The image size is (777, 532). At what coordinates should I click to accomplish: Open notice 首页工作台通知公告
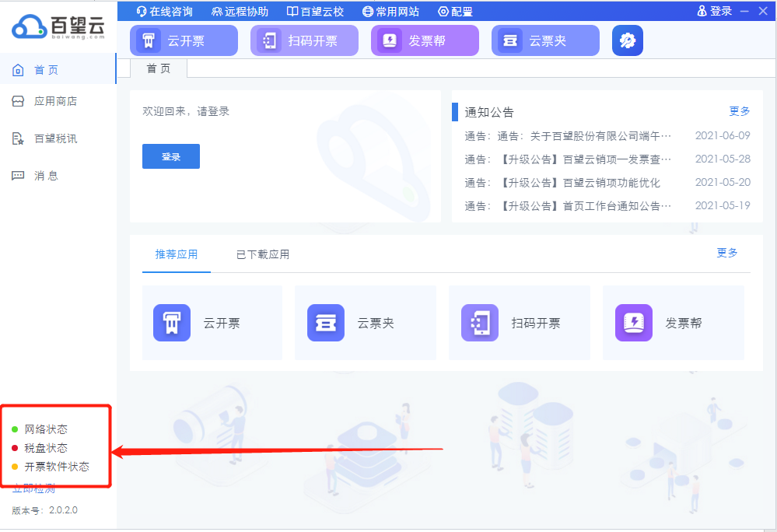coord(567,205)
